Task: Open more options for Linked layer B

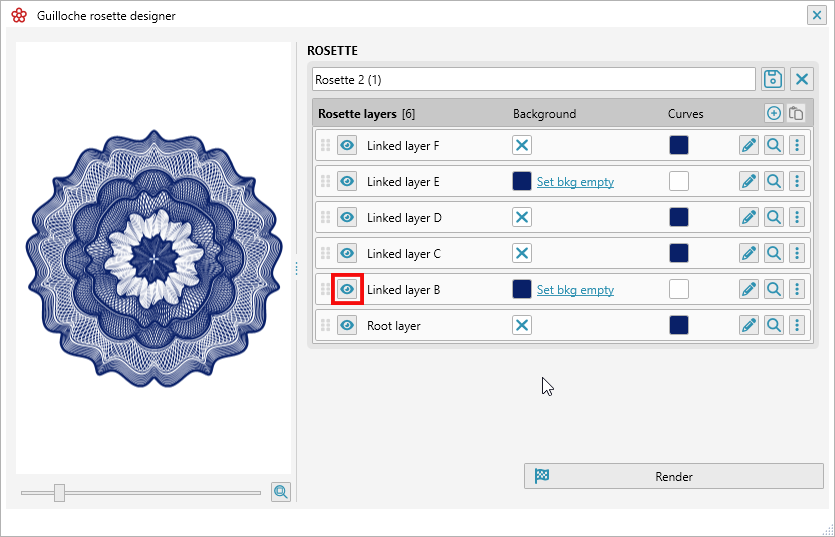Action: 797,289
